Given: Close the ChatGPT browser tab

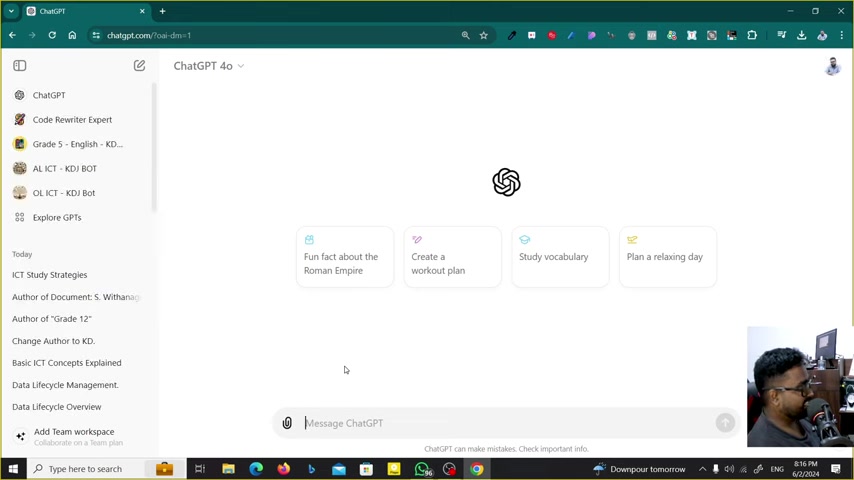Looking at the screenshot, I should click(x=142, y=11).
